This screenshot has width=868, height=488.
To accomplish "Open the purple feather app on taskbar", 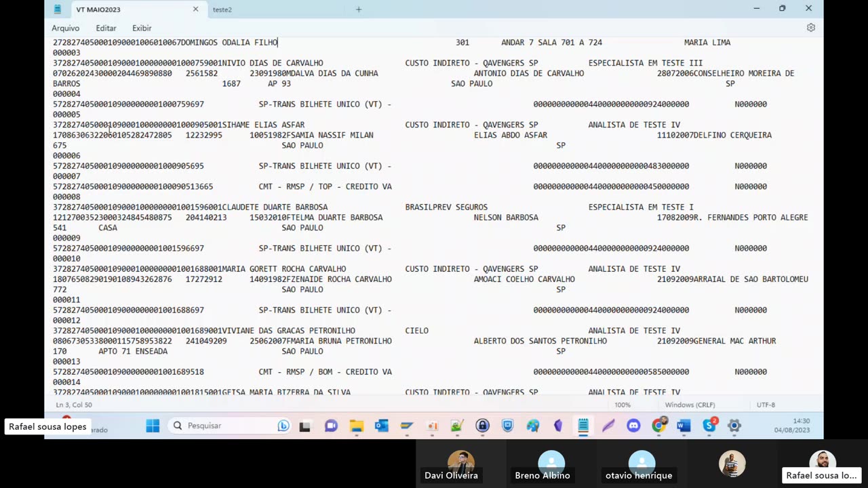I will (608, 426).
